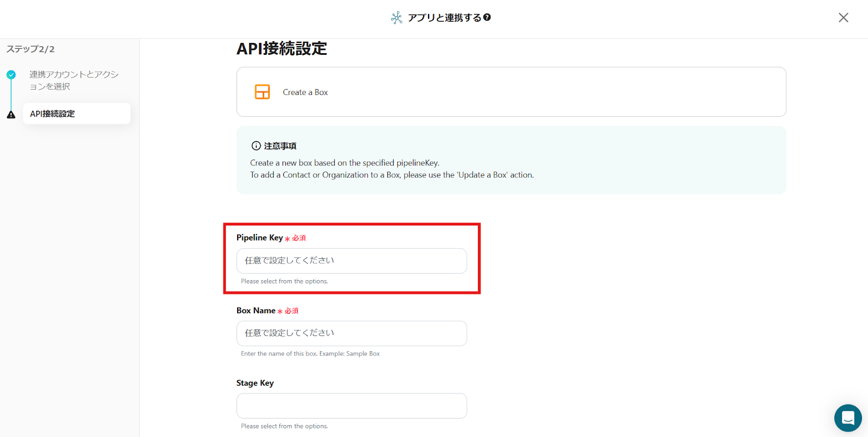Click the アプリと連携する header title

(445, 18)
